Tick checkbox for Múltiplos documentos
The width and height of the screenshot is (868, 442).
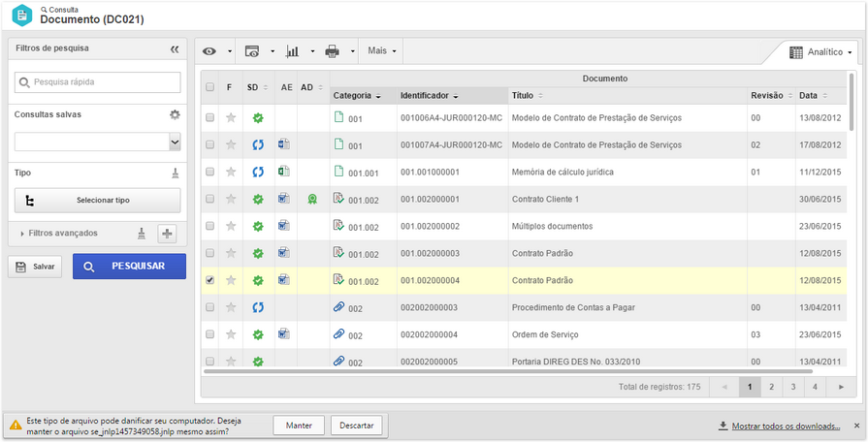pos(209,226)
